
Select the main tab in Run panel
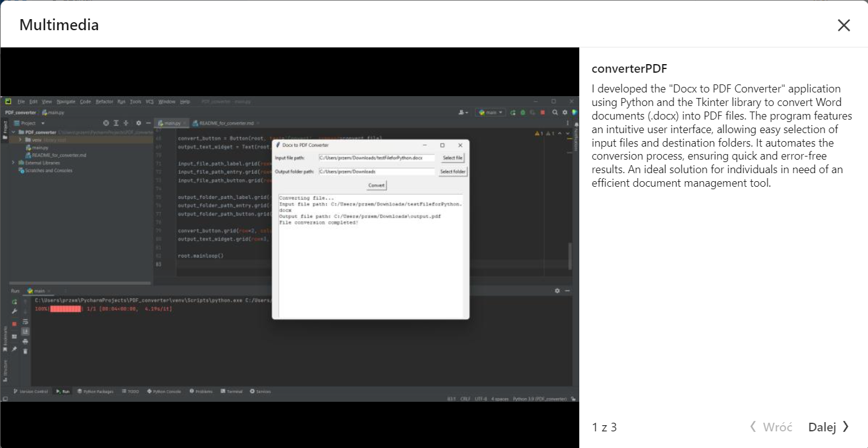pyautogui.click(x=37, y=291)
